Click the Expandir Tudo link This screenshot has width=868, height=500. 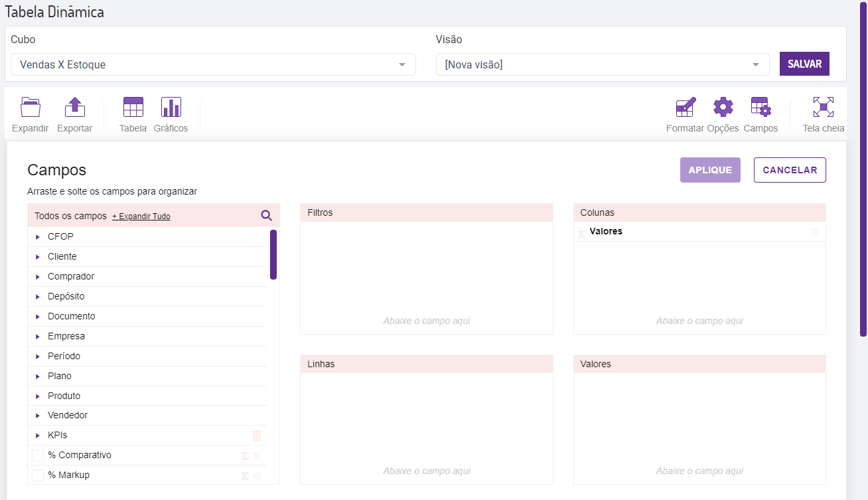pos(141,216)
